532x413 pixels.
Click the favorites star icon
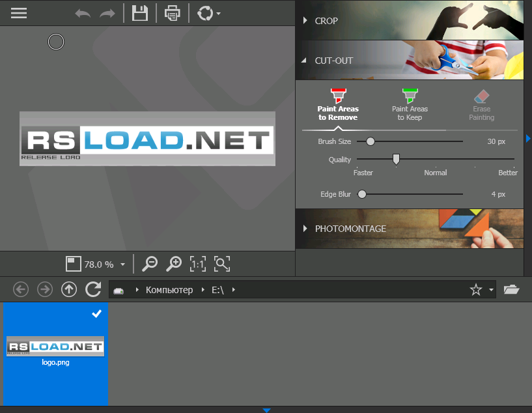click(x=476, y=289)
